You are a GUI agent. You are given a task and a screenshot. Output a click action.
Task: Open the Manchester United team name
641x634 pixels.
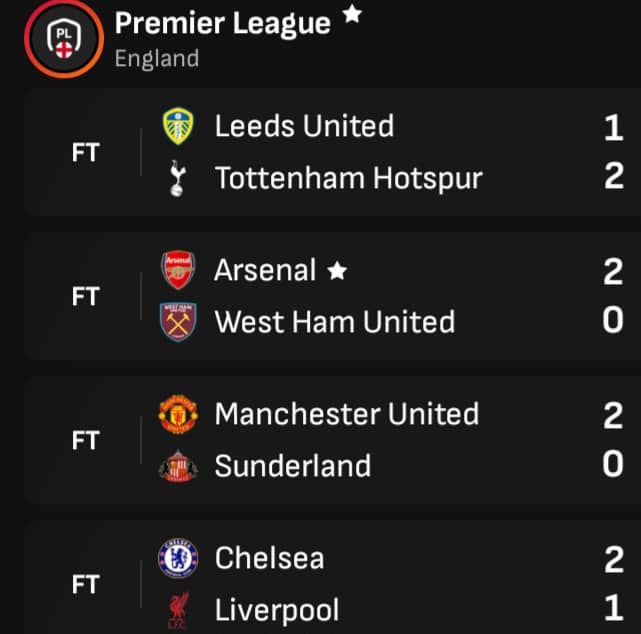tap(346, 414)
